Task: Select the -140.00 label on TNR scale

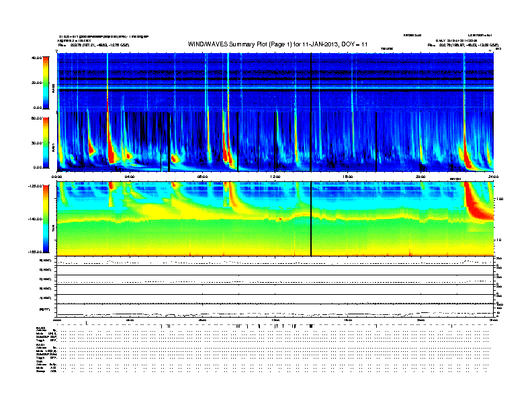Action: point(35,219)
